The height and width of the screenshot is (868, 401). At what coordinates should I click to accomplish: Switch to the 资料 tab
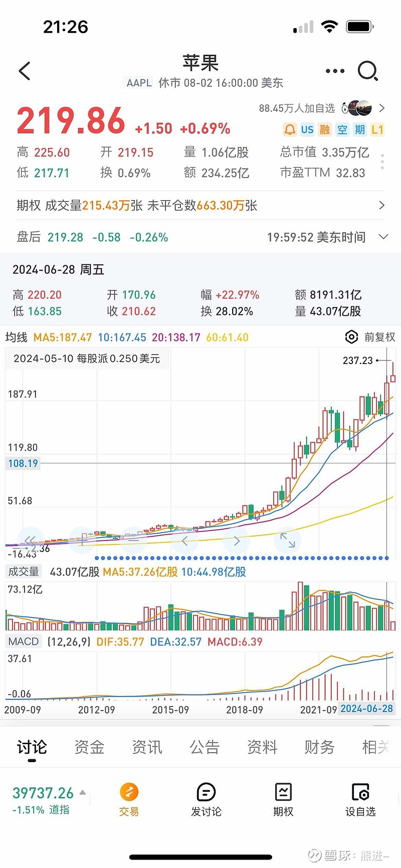[x=262, y=747]
